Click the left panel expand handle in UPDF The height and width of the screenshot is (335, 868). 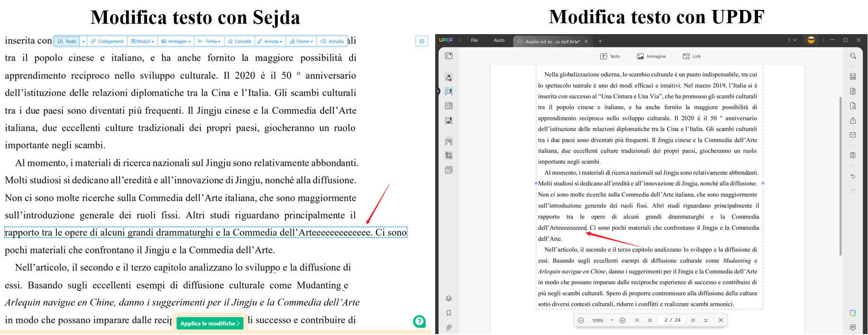click(x=438, y=91)
